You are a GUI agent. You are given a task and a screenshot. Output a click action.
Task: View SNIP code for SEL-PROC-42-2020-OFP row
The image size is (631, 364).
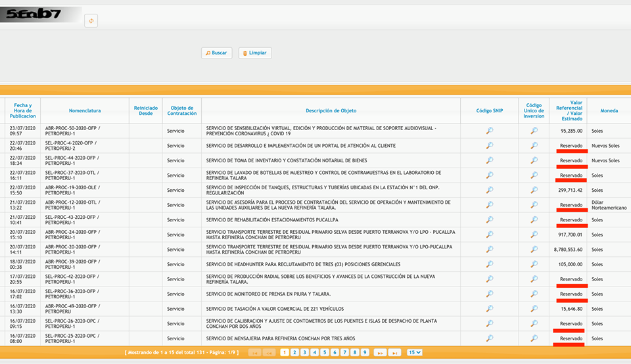[489, 279]
